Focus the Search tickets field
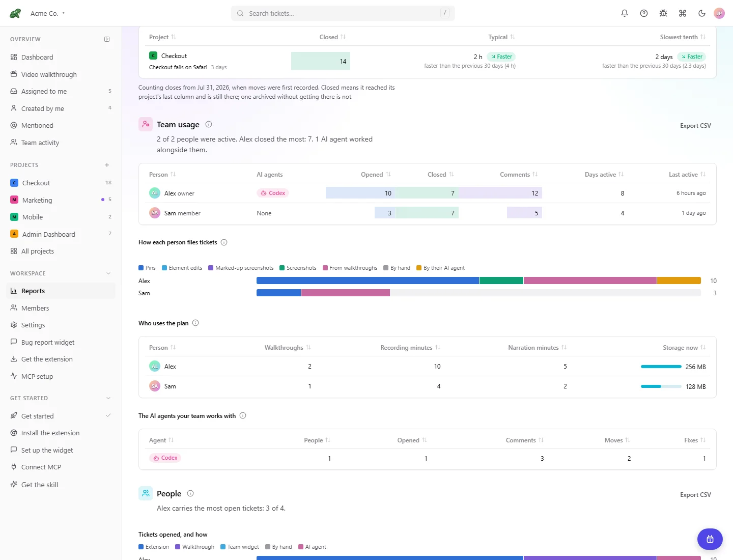 [343, 13]
